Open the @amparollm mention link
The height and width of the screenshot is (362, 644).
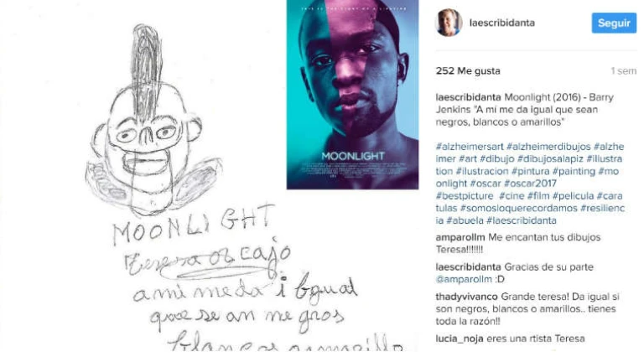[x=464, y=279]
